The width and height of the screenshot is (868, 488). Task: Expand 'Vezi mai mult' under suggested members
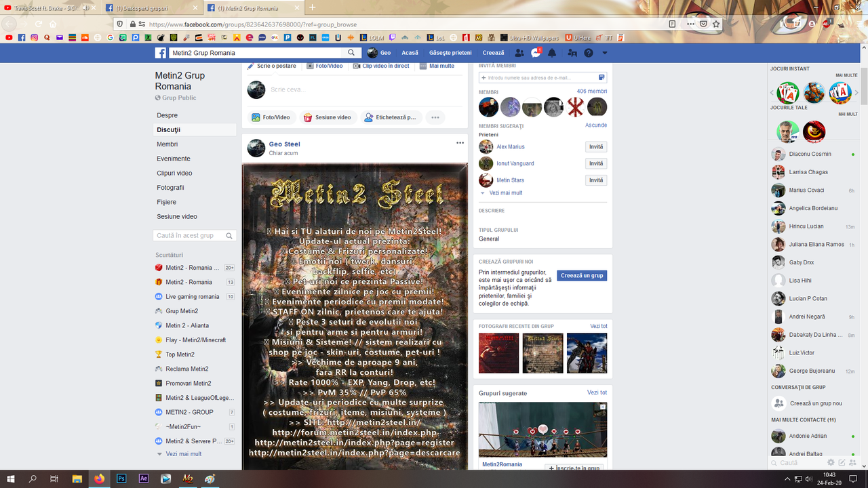click(x=505, y=193)
